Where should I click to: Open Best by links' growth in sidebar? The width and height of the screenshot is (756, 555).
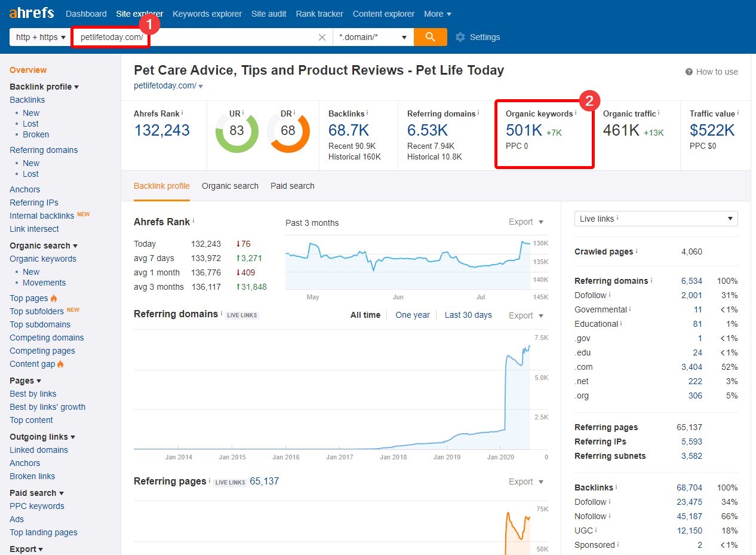[47, 407]
